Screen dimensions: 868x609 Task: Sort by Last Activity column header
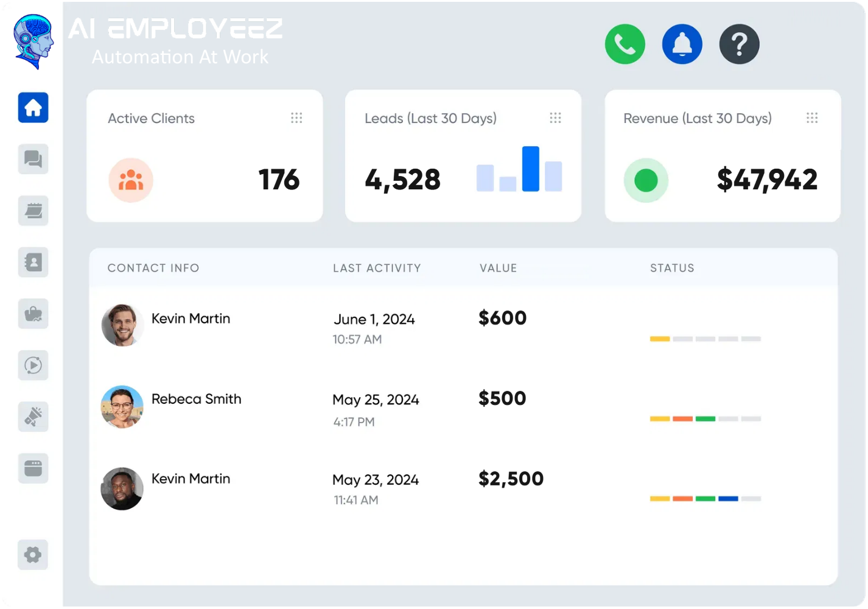[x=377, y=268]
